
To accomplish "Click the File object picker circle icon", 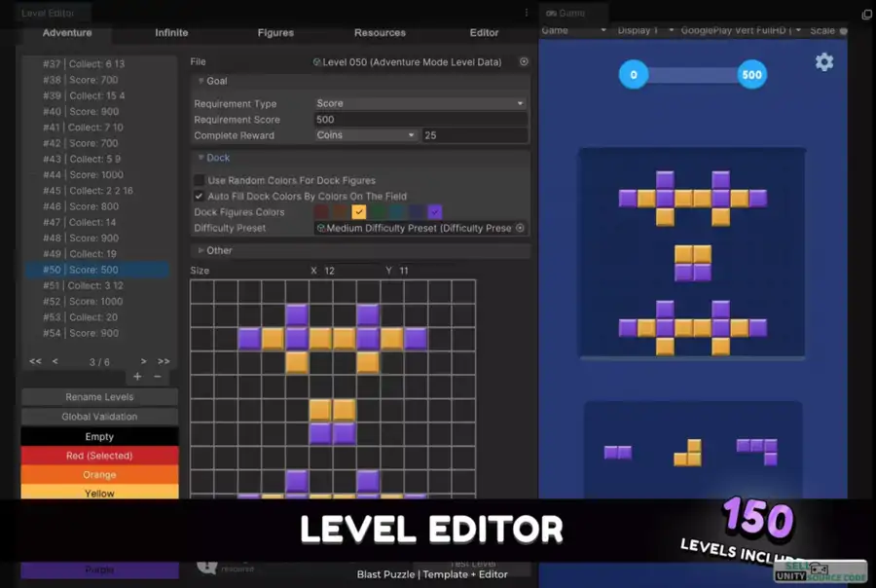I will click(x=524, y=62).
